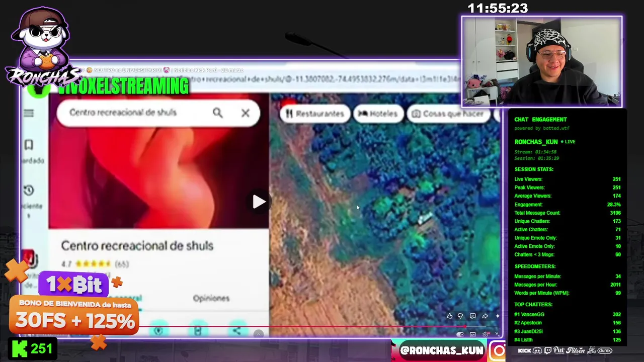Click the Messages per Minute: 34 row
This screenshot has height=362, width=644.
pyautogui.click(x=568, y=277)
